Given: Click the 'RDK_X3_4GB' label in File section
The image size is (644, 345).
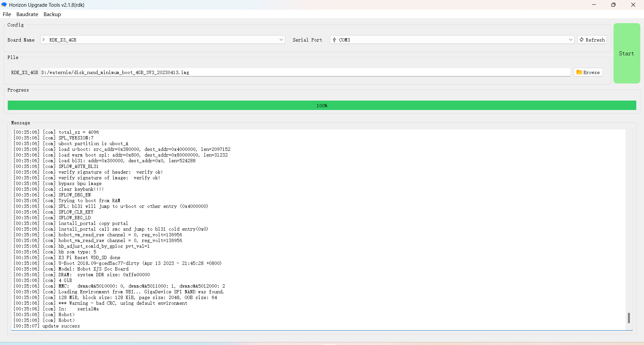Looking at the screenshot, I should [x=24, y=72].
